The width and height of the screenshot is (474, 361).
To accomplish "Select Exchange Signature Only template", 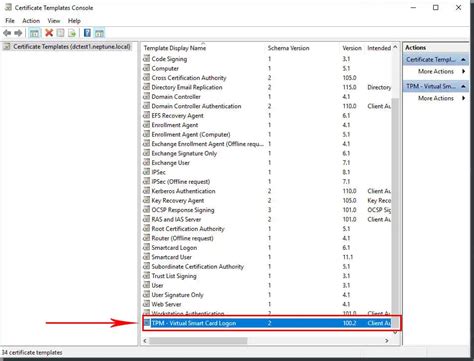I will [184, 153].
